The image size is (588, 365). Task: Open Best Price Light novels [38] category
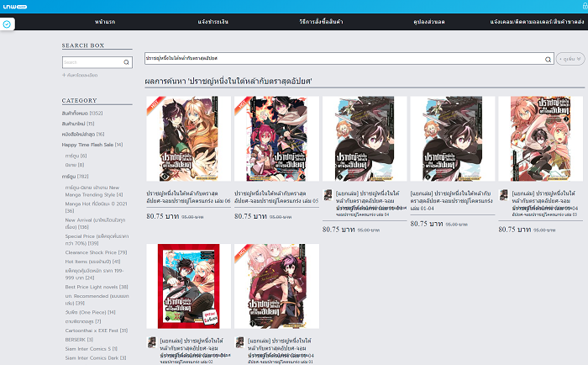point(97,287)
